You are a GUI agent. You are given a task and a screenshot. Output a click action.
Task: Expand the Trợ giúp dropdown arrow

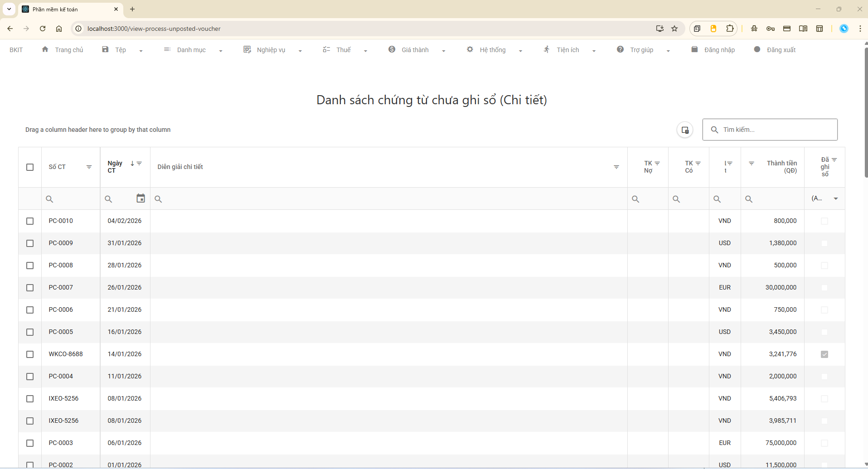pyautogui.click(x=668, y=51)
